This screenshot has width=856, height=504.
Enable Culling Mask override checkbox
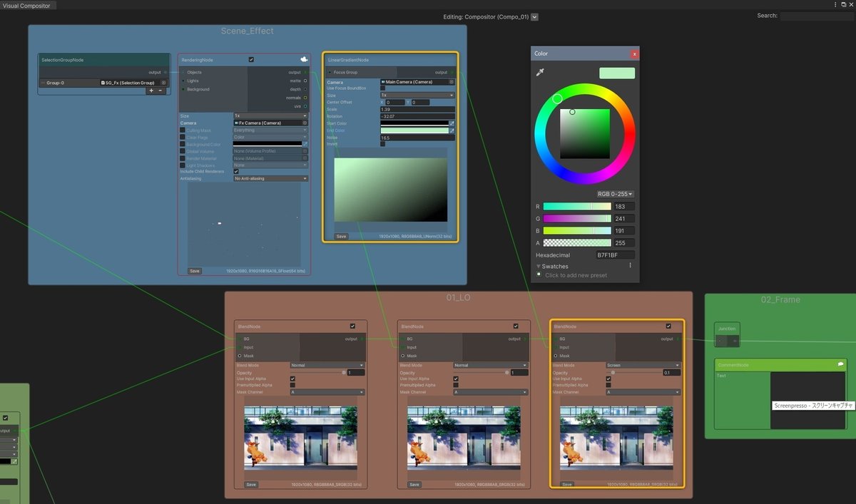[x=183, y=130]
